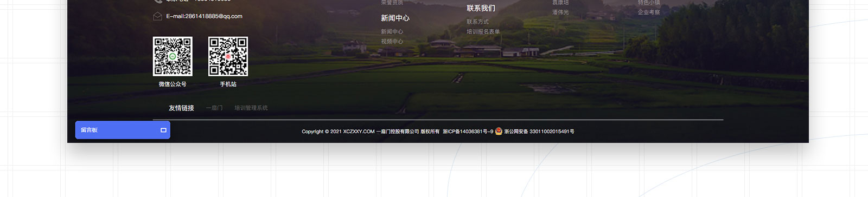Open the 企业考察 link
Image resolution: width=868 pixels, height=197 pixels.
[649, 12]
